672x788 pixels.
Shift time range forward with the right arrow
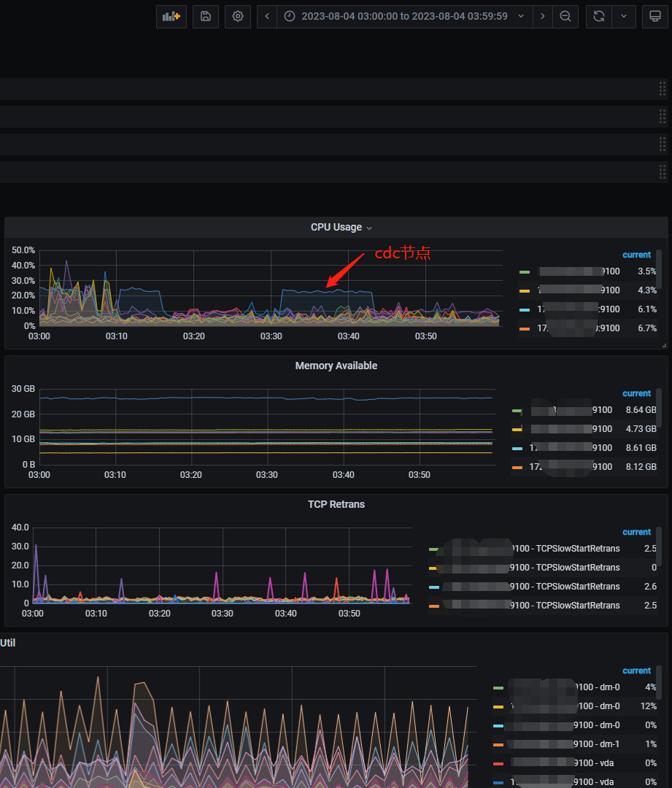pyautogui.click(x=542, y=16)
